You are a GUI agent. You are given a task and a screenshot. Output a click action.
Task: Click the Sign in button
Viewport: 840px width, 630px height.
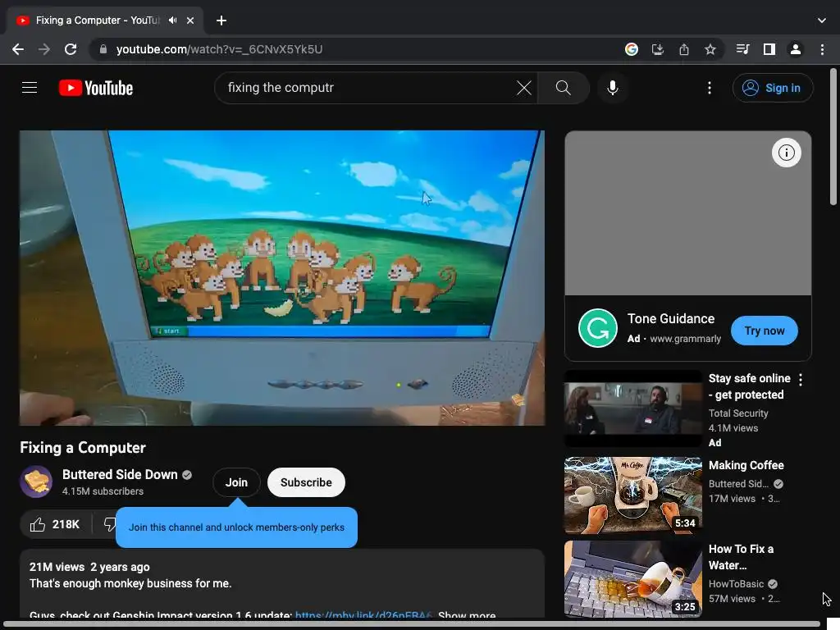[x=773, y=88]
